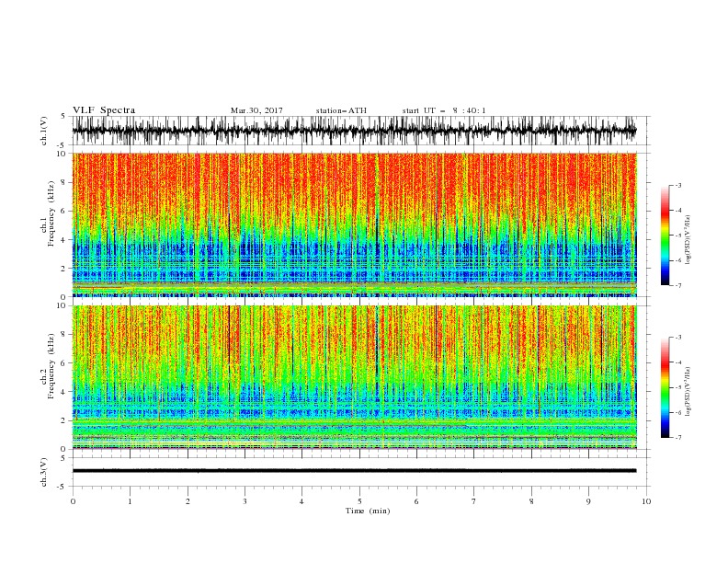Click the upper "log(PSD)(V²/Hz)" colorbar label
This screenshot has height=563, width=728.
[x=688, y=240]
